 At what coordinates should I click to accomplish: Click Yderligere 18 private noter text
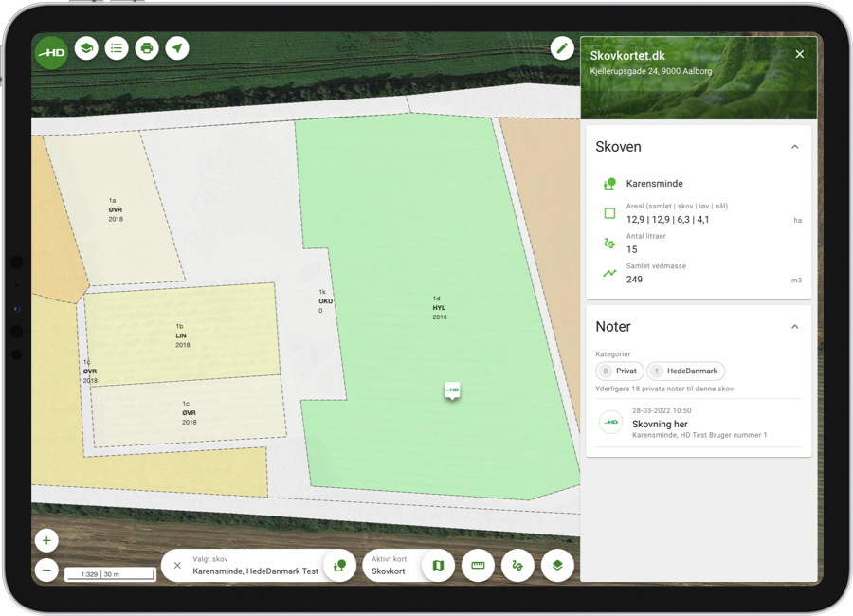664,389
